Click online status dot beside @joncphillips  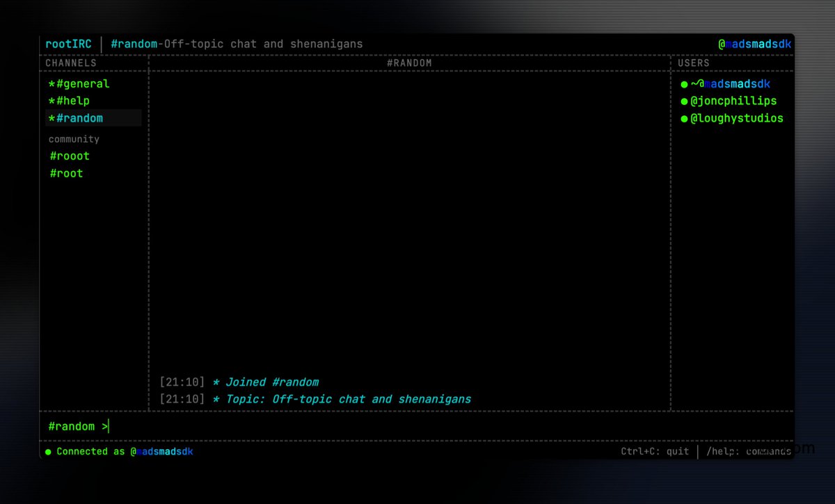[x=684, y=101]
